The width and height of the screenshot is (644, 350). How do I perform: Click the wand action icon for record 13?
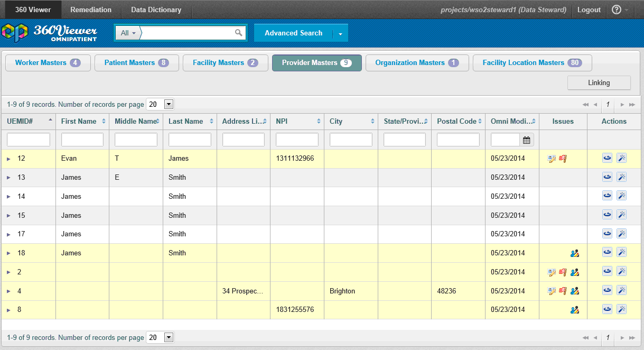(621, 177)
